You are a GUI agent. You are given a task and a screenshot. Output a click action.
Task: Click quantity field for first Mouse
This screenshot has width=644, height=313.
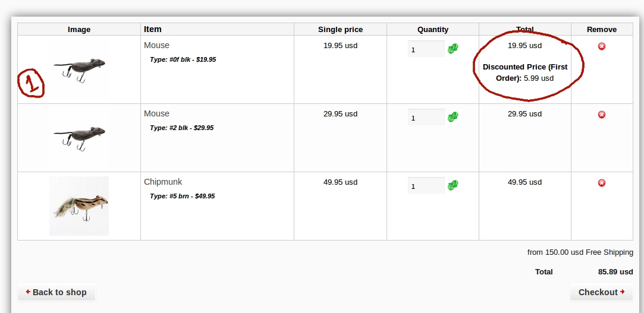(x=426, y=49)
